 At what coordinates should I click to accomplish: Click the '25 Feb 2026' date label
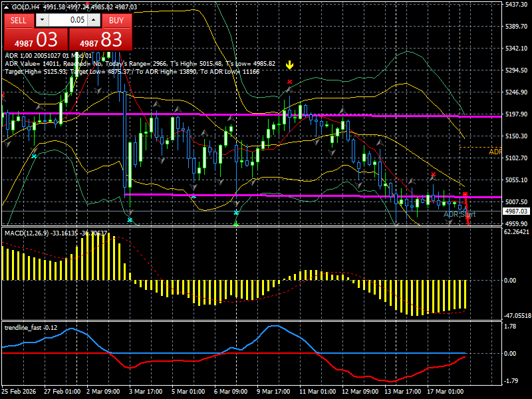pos(19,392)
